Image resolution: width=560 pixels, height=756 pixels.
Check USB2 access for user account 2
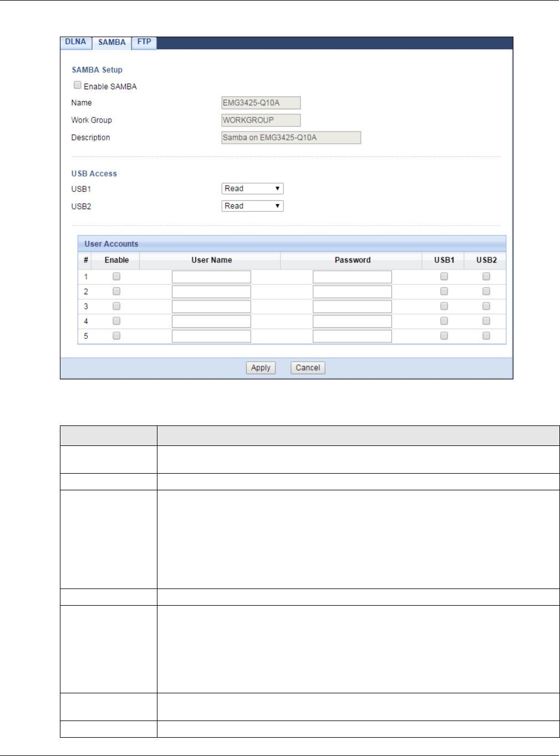[486, 291]
